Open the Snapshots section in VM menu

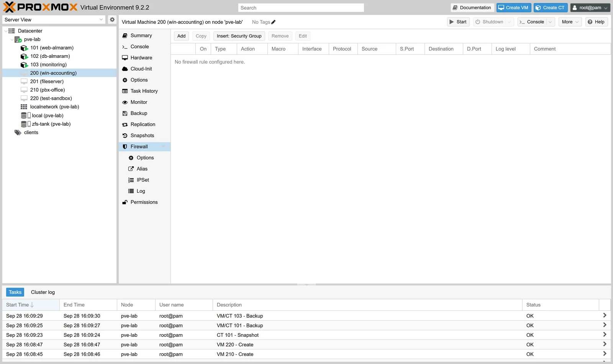(142, 136)
